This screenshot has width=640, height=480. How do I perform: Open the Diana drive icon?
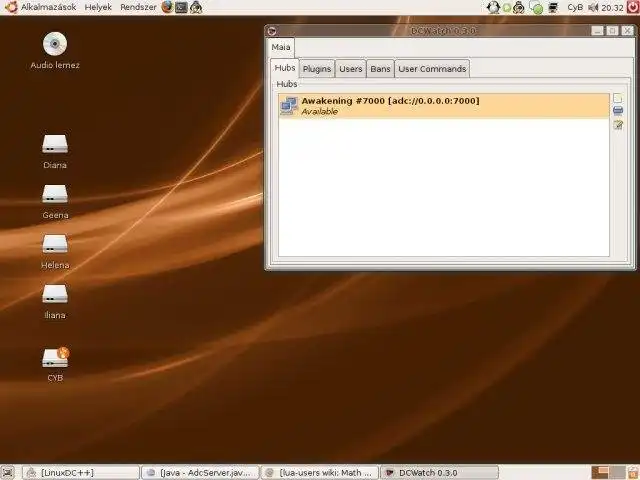pyautogui.click(x=55, y=144)
